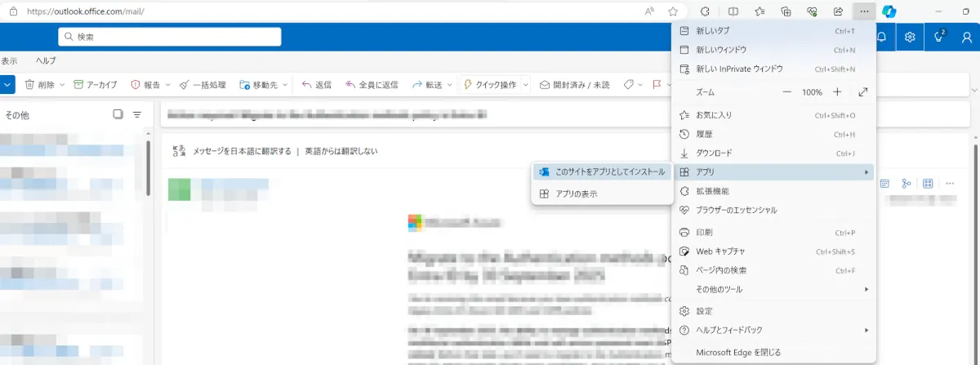Select Close Microsoft Edge
The image size is (980, 365).
(773, 353)
